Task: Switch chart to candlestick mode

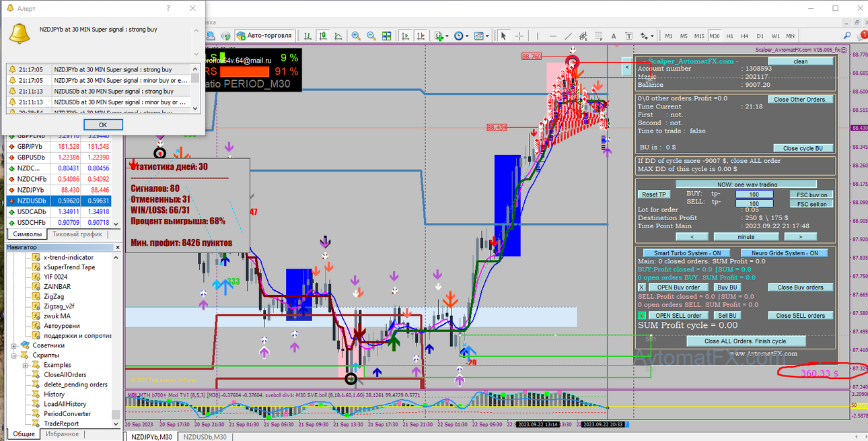Action: pos(323,36)
